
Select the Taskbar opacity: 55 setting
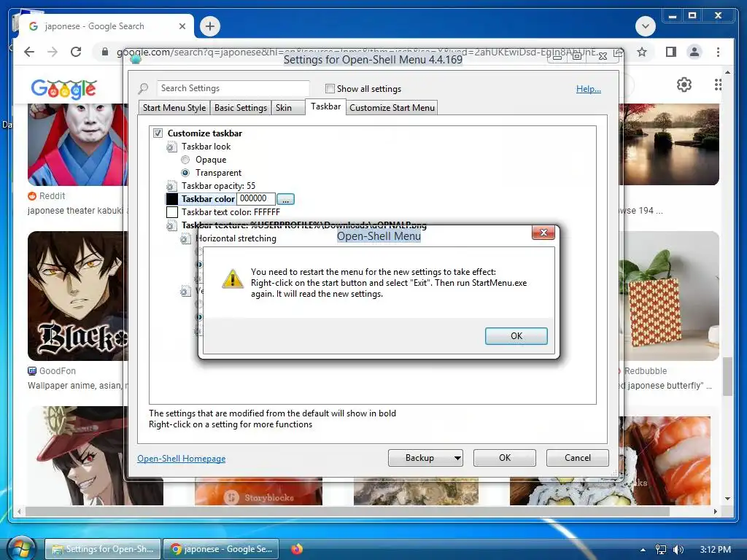(218, 186)
